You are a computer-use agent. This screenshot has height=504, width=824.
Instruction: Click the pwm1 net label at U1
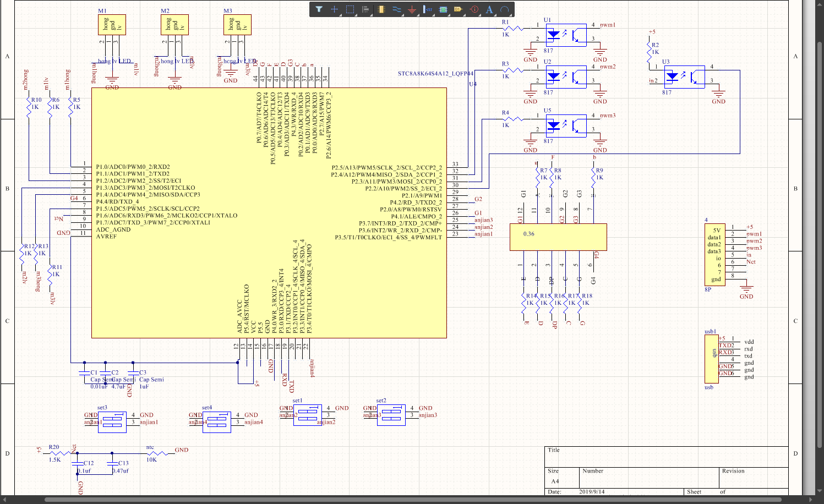coord(608,25)
